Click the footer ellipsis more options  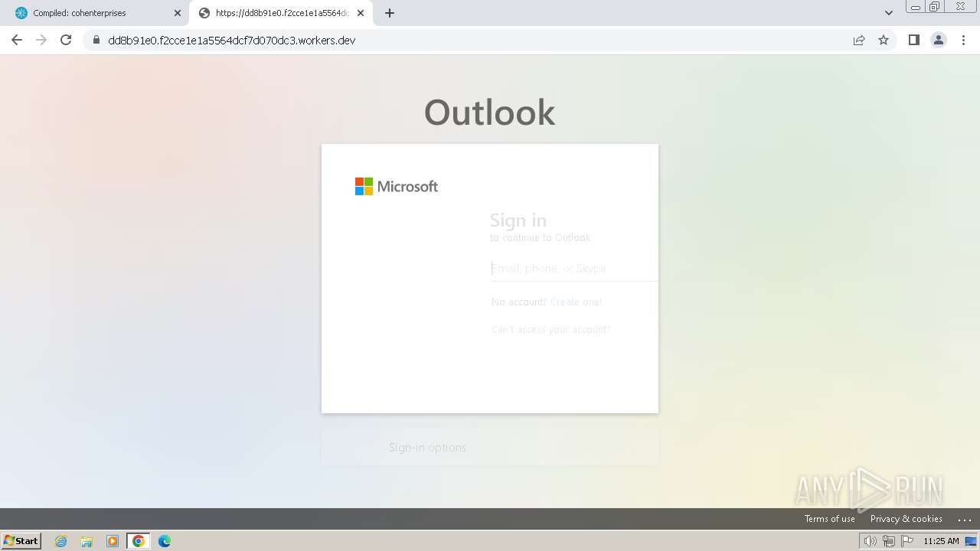coord(965,519)
